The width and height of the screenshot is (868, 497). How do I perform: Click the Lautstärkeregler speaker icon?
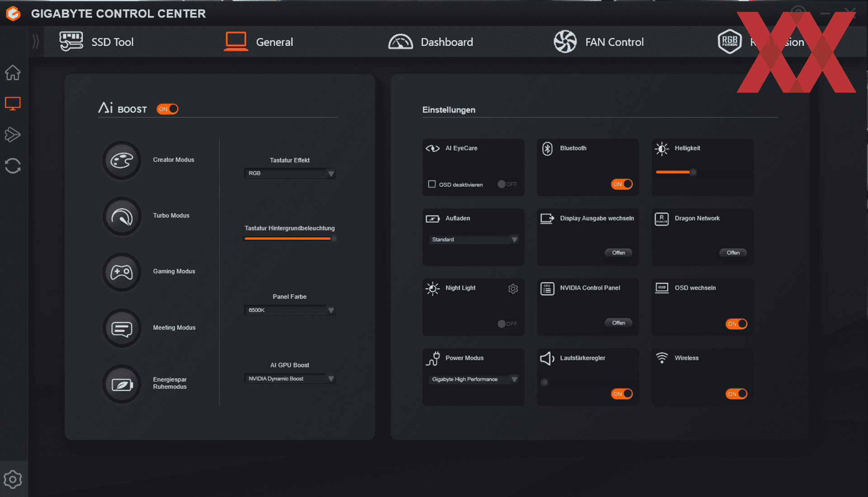(x=547, y=359)
